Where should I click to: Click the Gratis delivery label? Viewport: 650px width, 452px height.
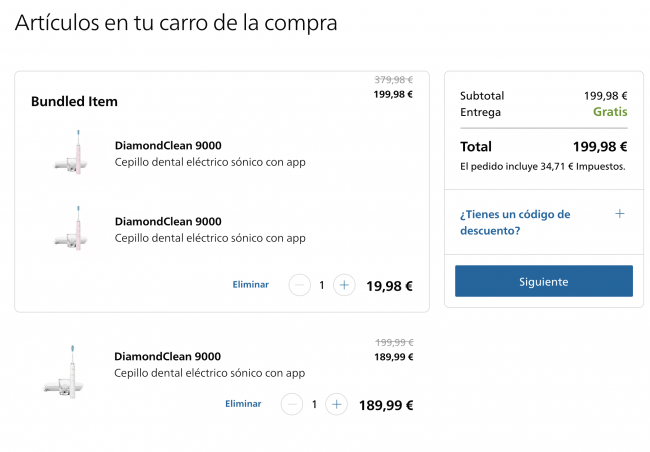[610, 112]
